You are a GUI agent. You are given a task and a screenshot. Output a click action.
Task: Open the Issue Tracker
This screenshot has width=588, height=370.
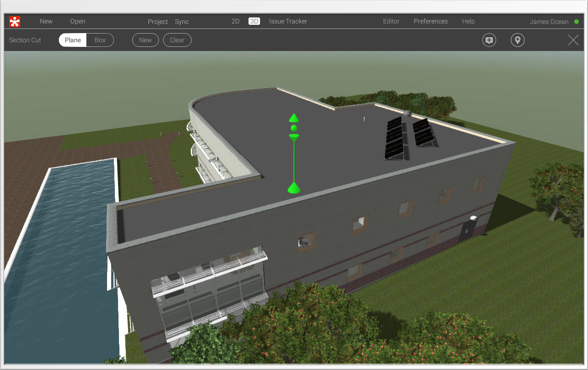[x=288, y=21]
